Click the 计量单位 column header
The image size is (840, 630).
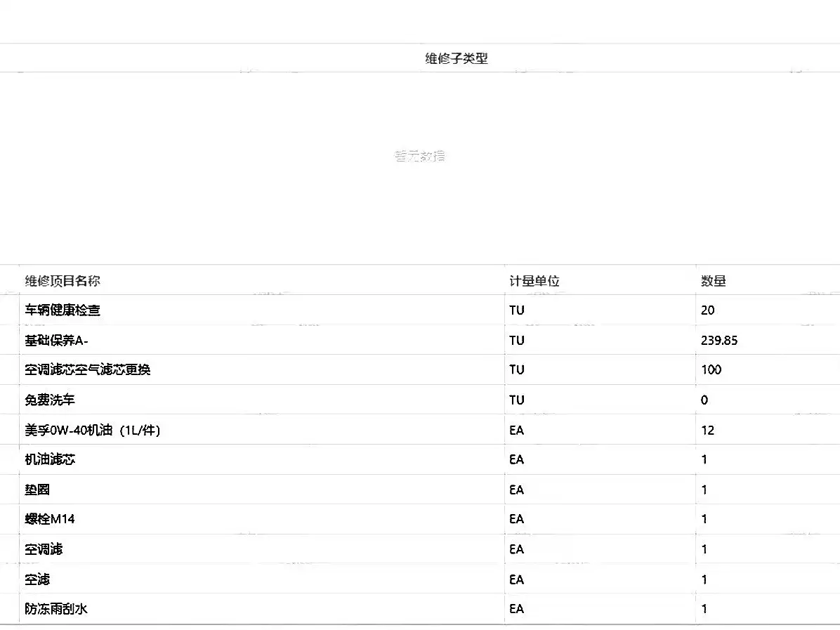(534, 281)
